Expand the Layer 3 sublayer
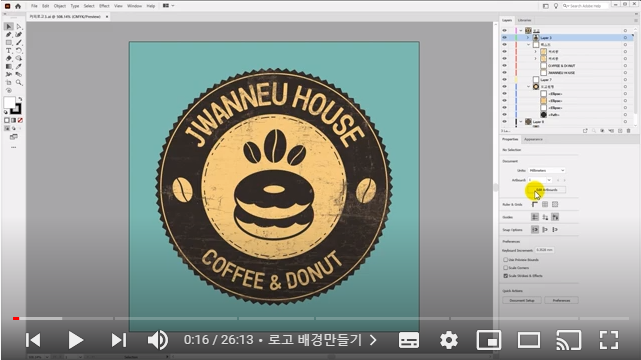 click(528, 38)
